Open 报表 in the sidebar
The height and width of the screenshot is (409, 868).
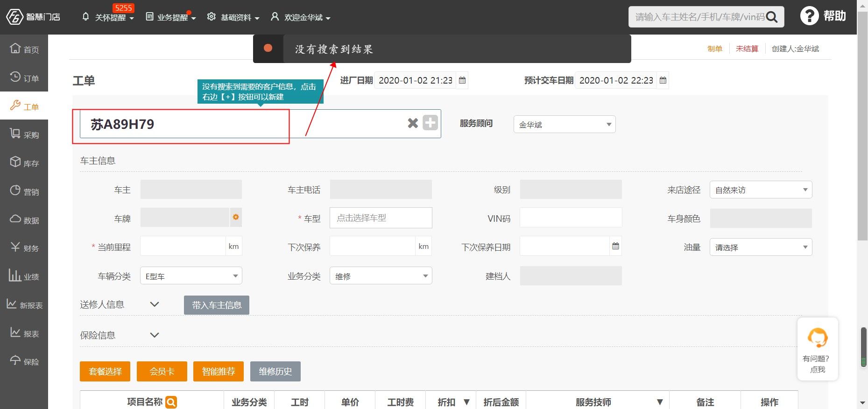(24, 333)
